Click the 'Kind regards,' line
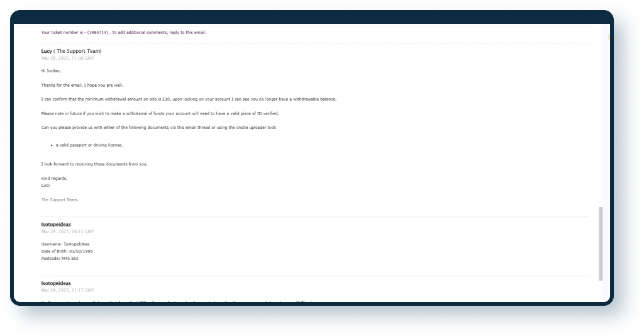Image resolution: width=644 pixels, height=336 pixels. click(x=54, y=178)
